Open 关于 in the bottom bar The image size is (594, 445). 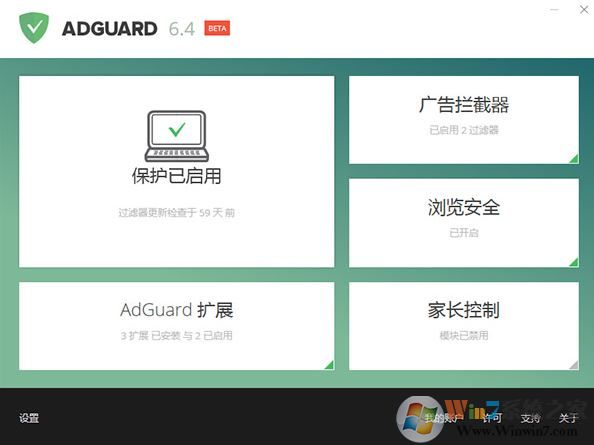569,418
